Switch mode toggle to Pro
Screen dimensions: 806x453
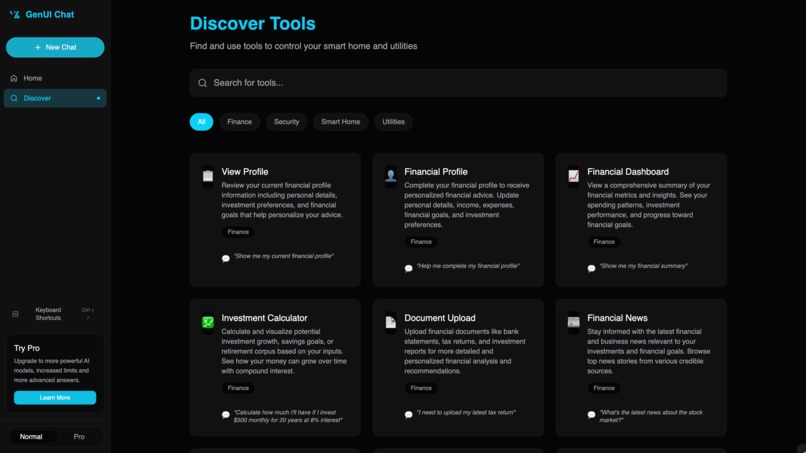[x=79, y=437]
